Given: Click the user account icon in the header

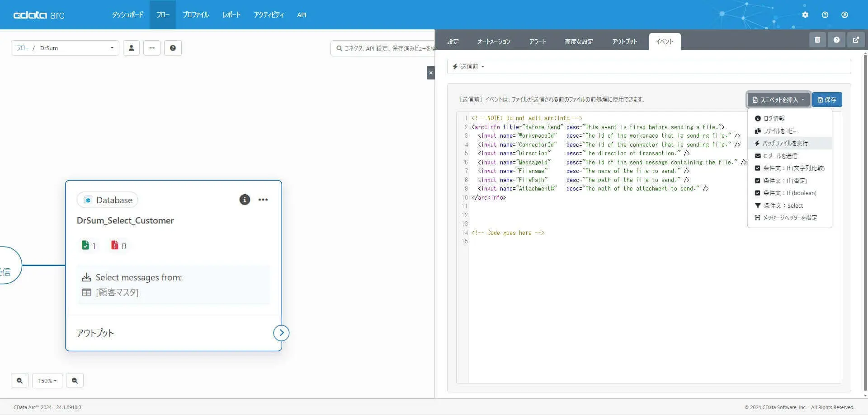Looking at the screenshot, I should (844, 15).
